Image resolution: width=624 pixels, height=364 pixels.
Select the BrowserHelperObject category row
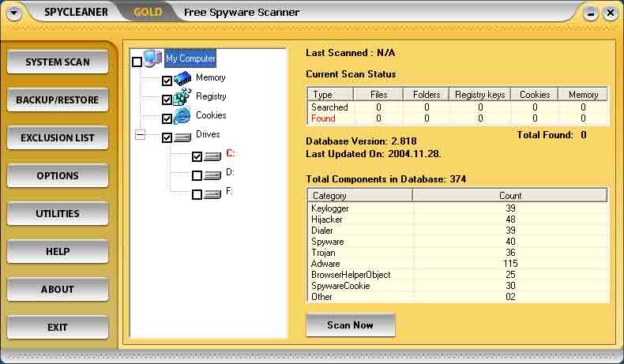click(457, 275)
